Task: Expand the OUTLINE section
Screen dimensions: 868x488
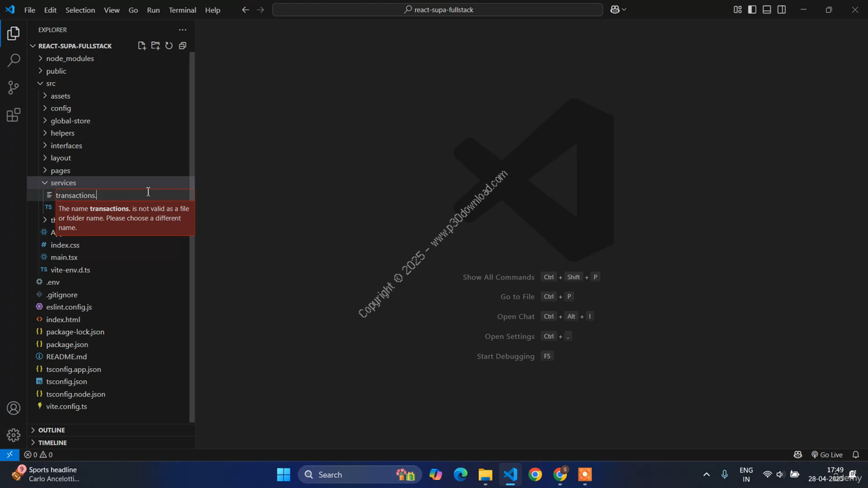Action: [x=52, y=430]
